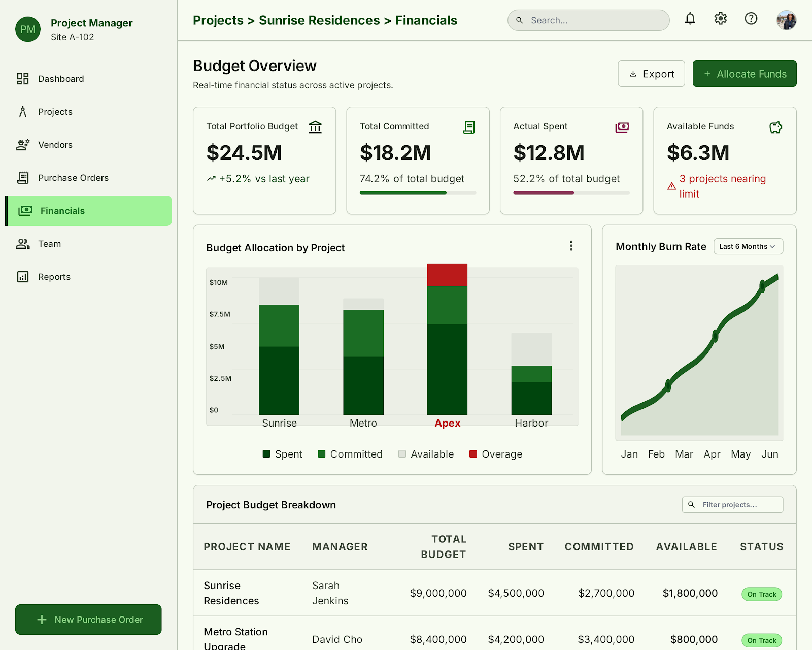Click the Dashboard grid icon in sidebar

(23, 79)
